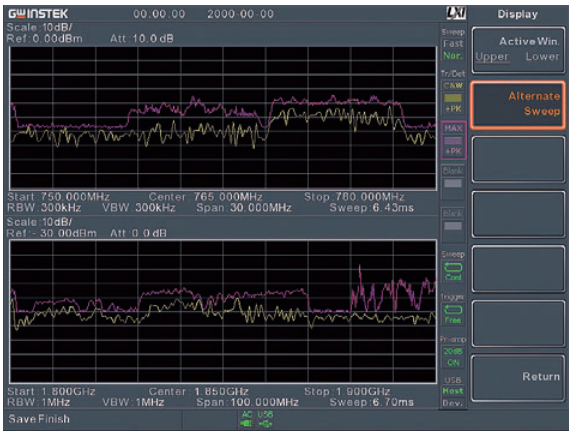The image size is (573, 437).
Task: Click the LXI logo icon
Action: (456, 14)
